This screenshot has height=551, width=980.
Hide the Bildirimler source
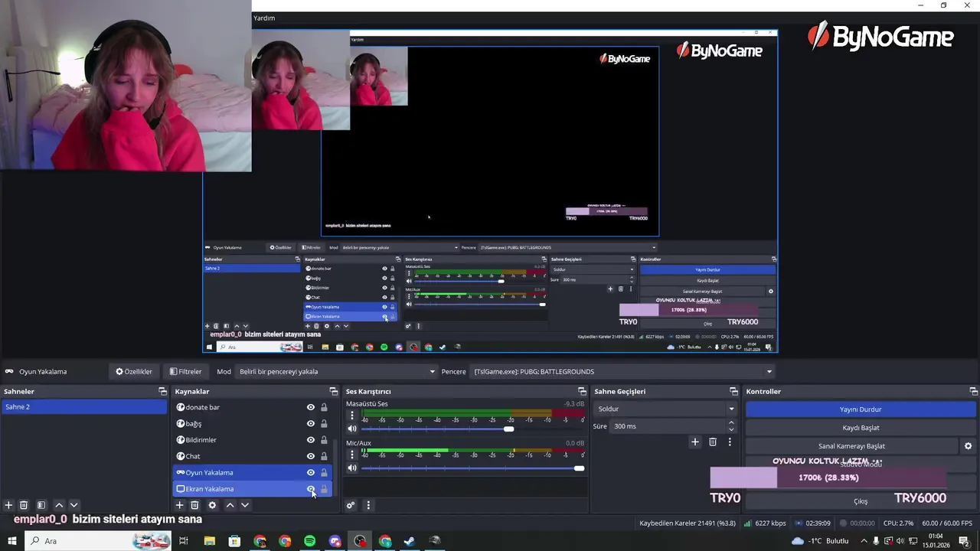tap(311, 440)
